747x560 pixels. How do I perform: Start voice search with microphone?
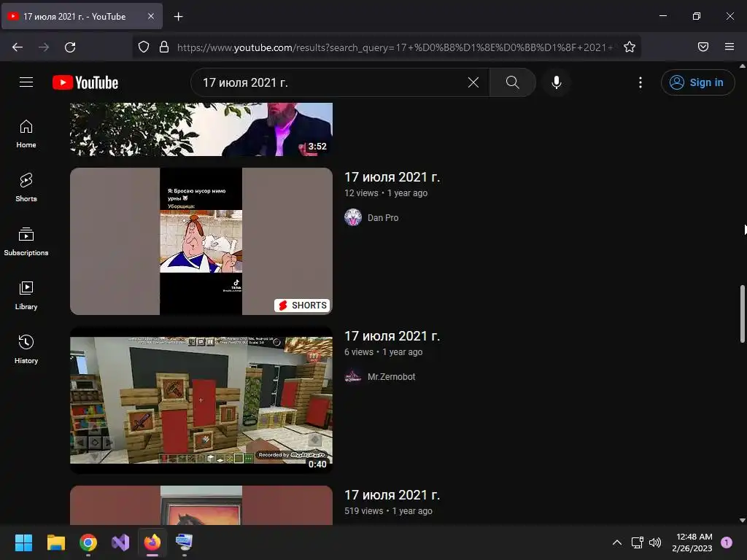(x=556, y=82)
